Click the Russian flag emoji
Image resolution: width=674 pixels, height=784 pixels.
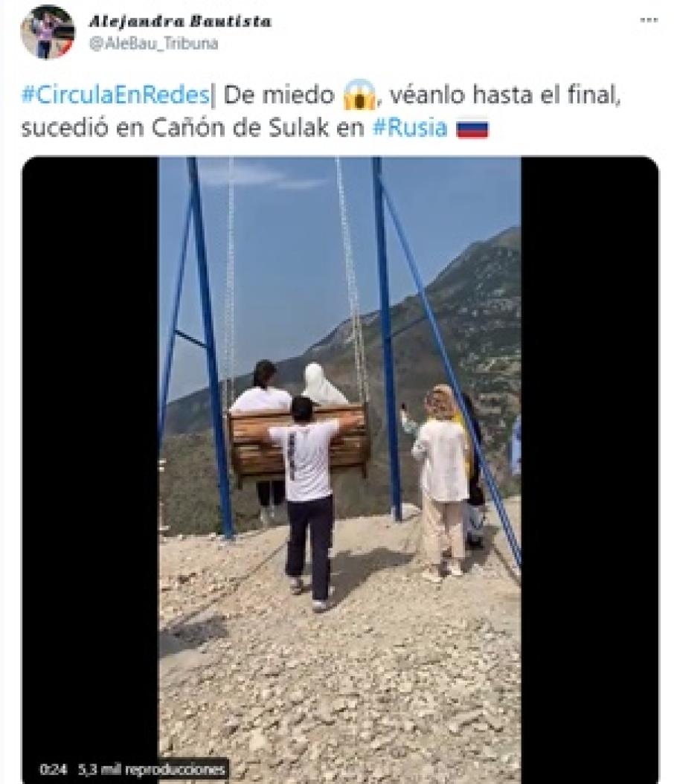coord(472,128)
